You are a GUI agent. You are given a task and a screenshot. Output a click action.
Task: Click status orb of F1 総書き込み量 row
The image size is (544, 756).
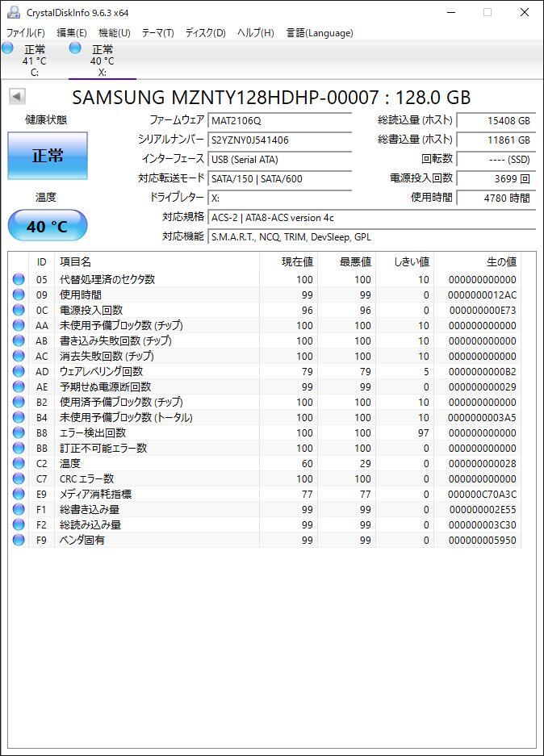19,509
